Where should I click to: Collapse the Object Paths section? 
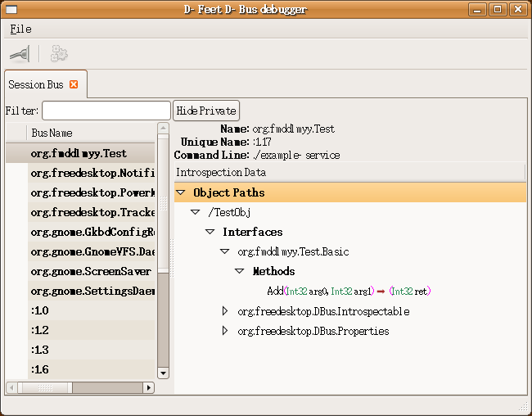click(181, 192)
